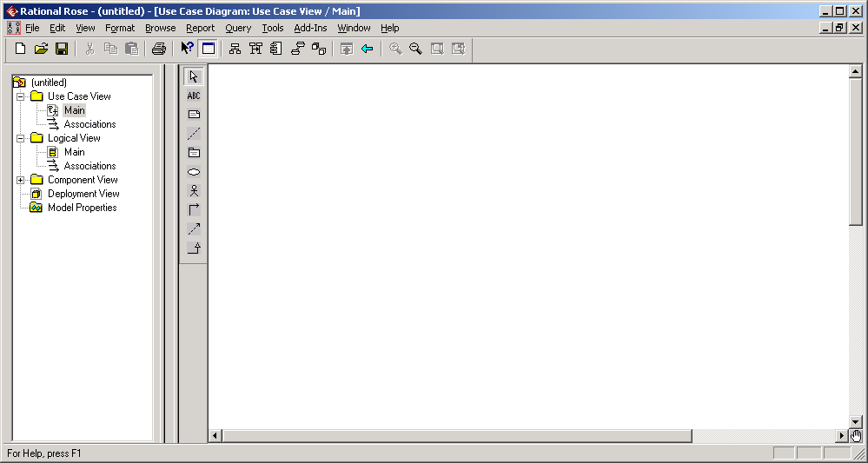Click the vertical scrollbar up arrow
Screen dimensions: 868x463
point(856,71)
